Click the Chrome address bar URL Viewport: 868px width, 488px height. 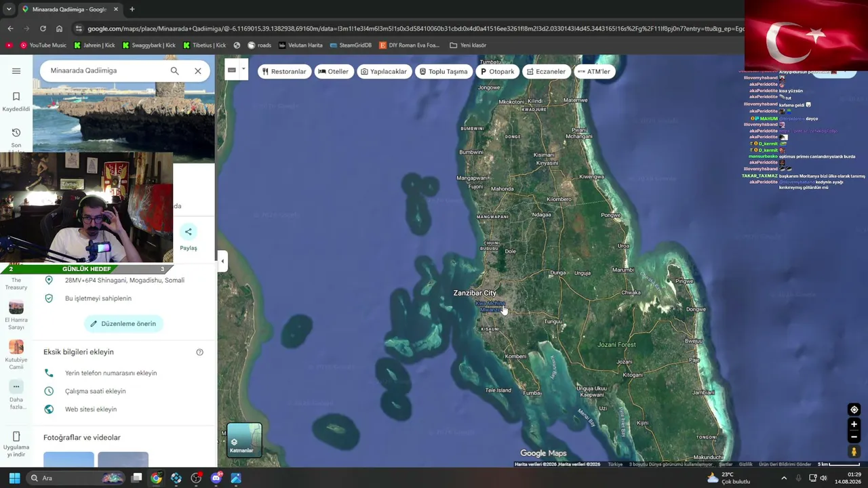point(415,28)
